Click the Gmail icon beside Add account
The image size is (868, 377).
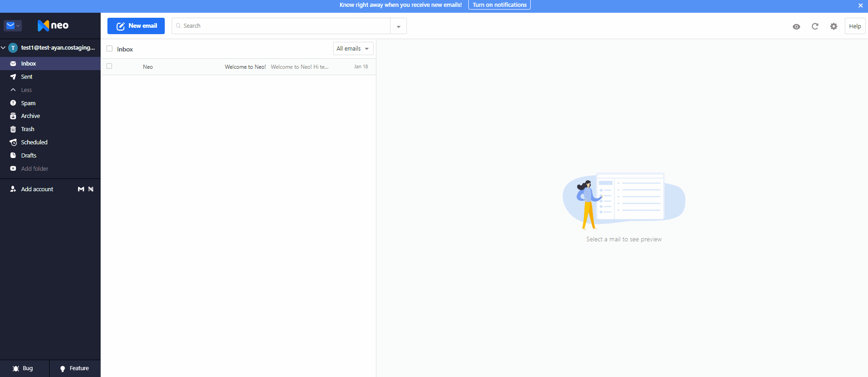pyautogui.click(x=81, y=189)
